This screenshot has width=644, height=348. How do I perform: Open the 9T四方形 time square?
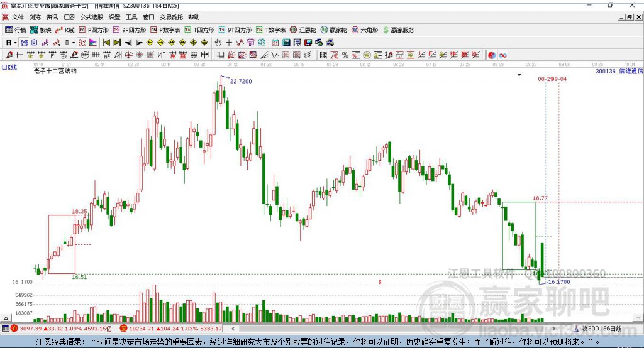pyautogui.click(x=235, y=30)
